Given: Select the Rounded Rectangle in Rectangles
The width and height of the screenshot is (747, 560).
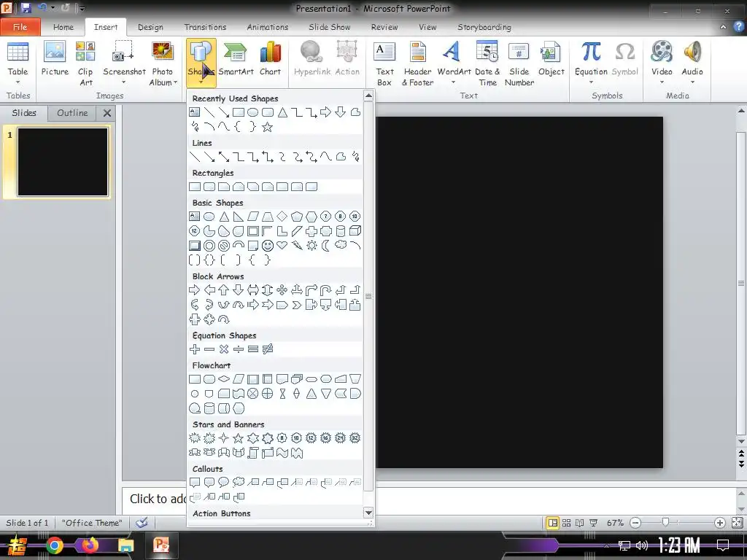Looking at the screenshot, I should (x=209, y=187).
